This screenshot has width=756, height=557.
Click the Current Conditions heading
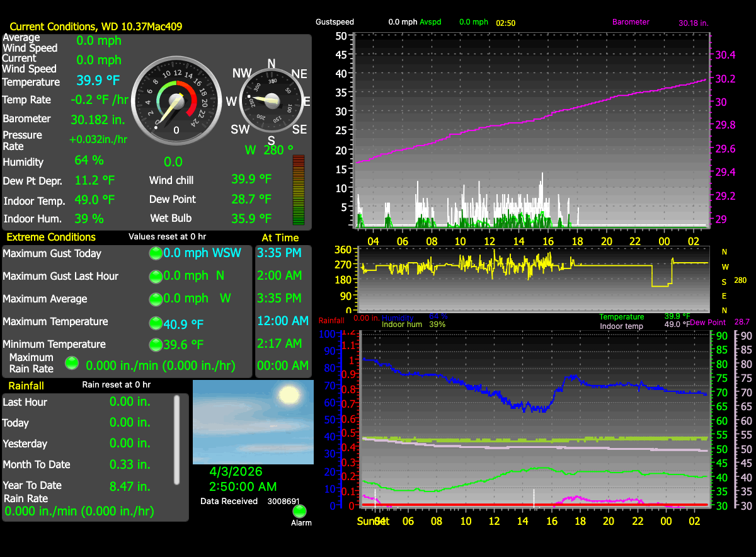[96, 26]
